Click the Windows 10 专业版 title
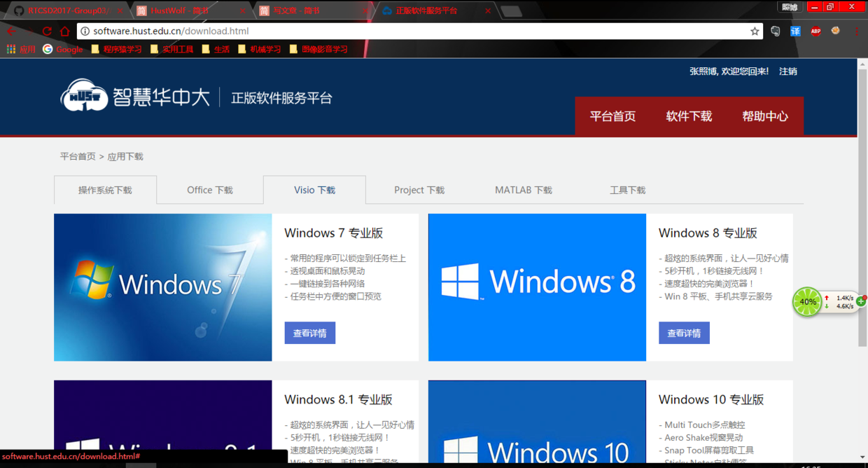 pyautogui.click(x=711, y=400)
